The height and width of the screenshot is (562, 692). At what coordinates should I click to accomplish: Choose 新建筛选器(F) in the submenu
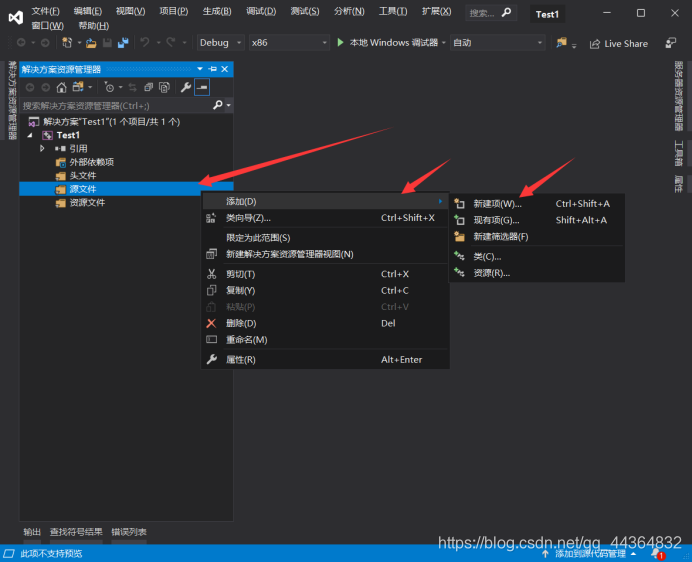(537, 237)
